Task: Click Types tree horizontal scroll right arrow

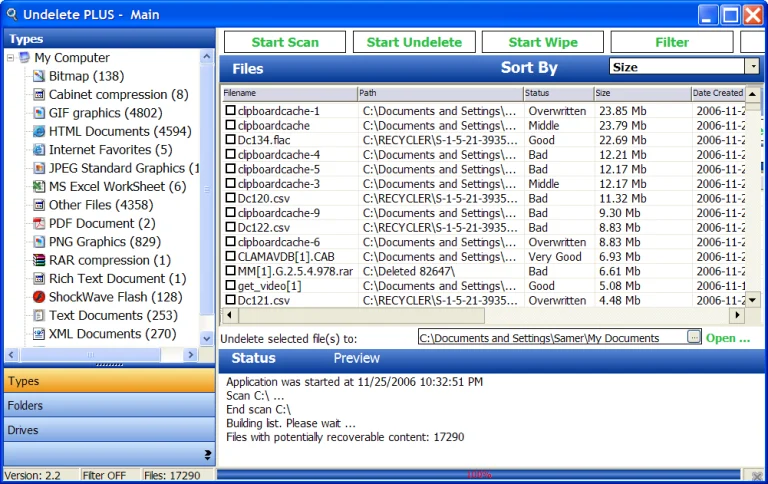Action: point(191,355)
